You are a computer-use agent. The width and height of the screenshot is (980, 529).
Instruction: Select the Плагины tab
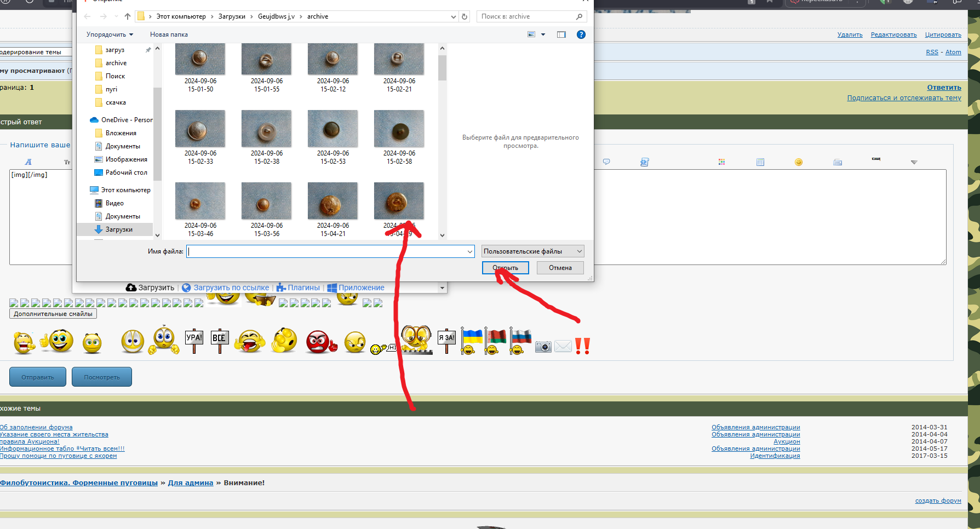(298, 287)
